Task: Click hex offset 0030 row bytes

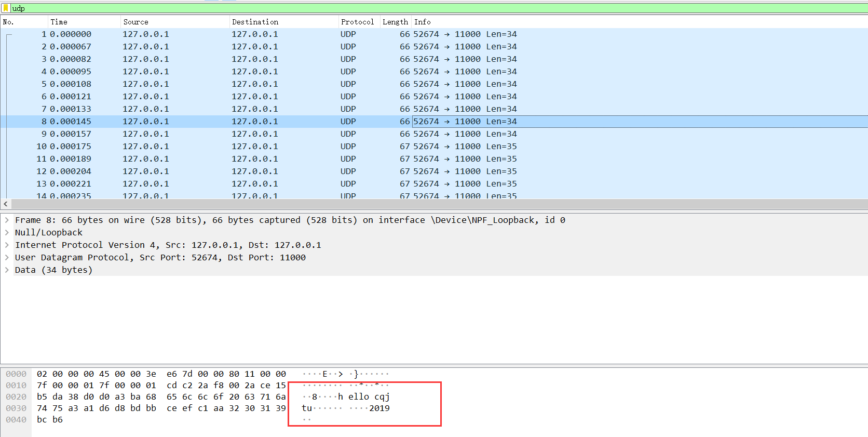Action: pos(161,408)
